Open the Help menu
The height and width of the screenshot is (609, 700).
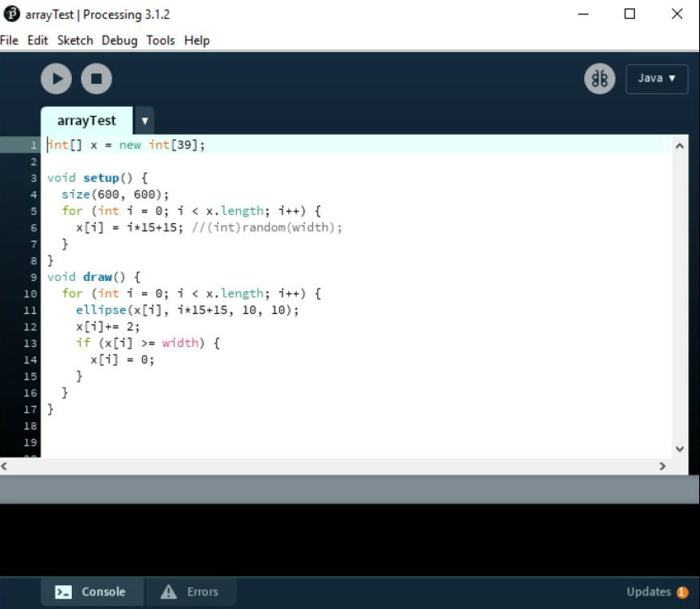tap(197, 41)
